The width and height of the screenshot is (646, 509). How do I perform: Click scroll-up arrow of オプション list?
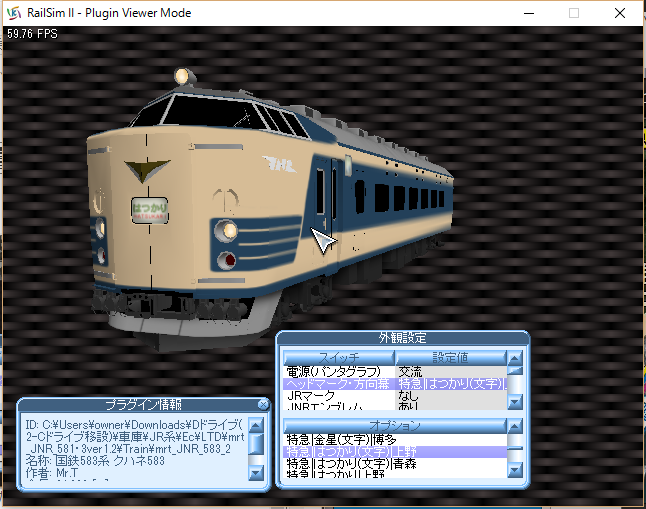pyautogui.click(x=515, y=426)
